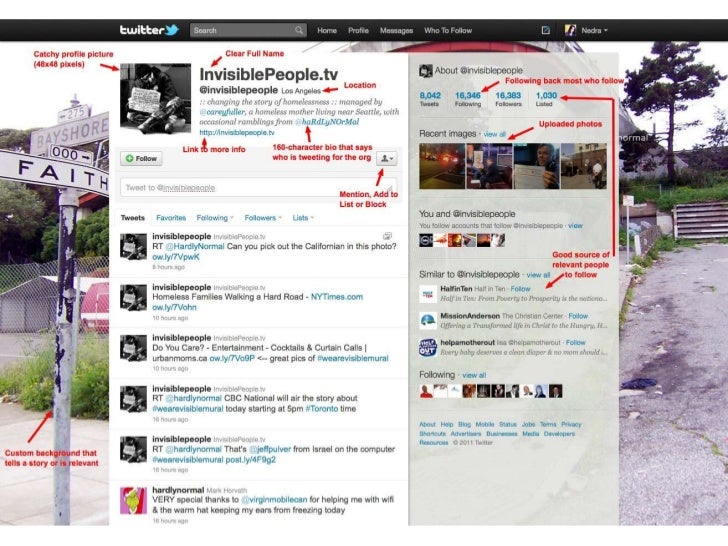The width and height of the screenshot is (728, 546).
Task: Switch to the Favorites tab
Action: coord(171,218)
